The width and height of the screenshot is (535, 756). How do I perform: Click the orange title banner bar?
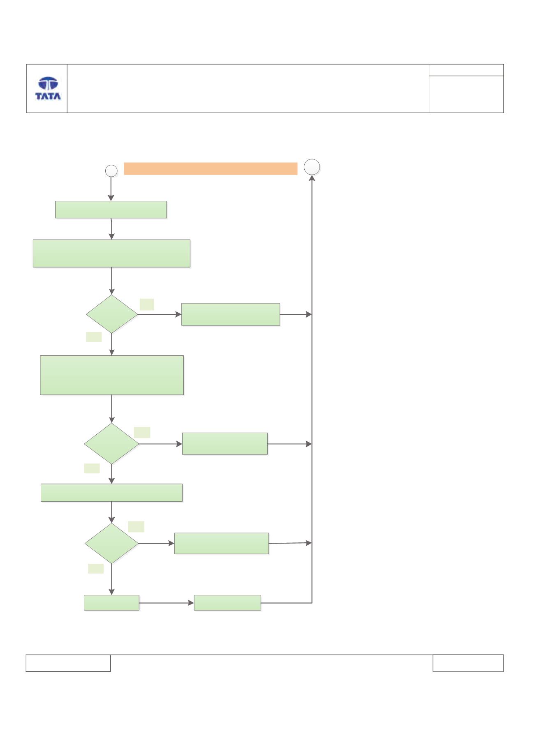pyautogui.click(x=211, y=169)
